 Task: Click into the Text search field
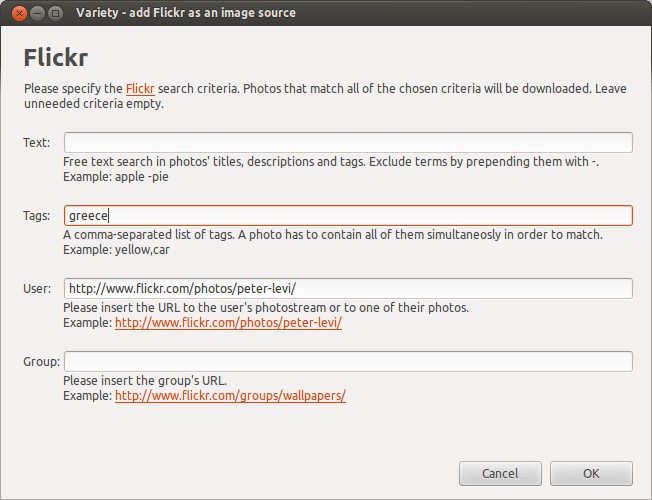348,142
